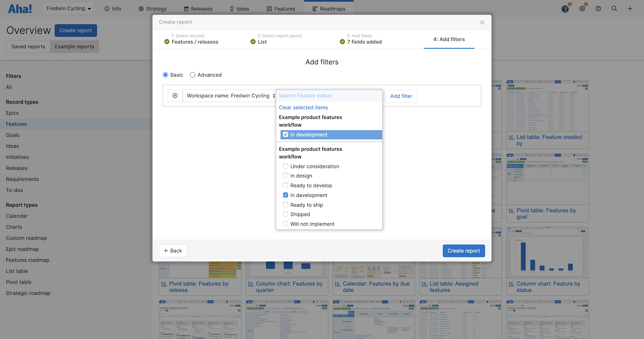Open the Workspace name filter dropdown
Viewport: 644px width, 339px height.
click(229, 96)
